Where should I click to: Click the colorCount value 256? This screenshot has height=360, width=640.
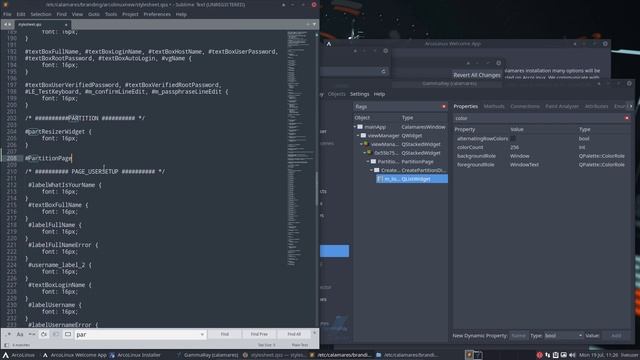click(x=514, y=147)
